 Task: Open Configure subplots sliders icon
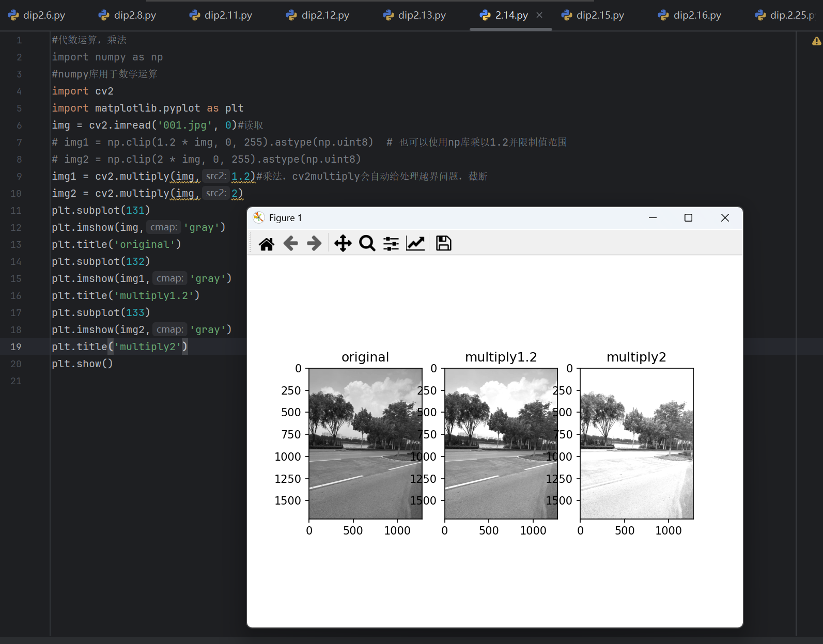coord(391,243)
